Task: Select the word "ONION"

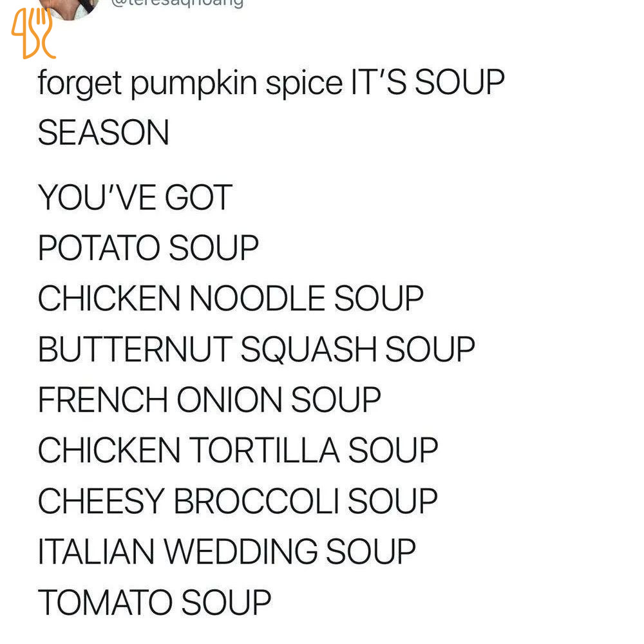Action: click(229, 400)
